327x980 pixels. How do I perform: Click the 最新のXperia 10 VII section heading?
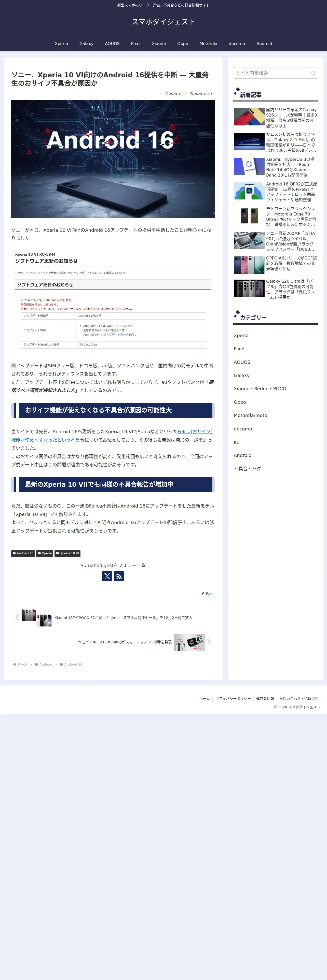coord(113,484)
